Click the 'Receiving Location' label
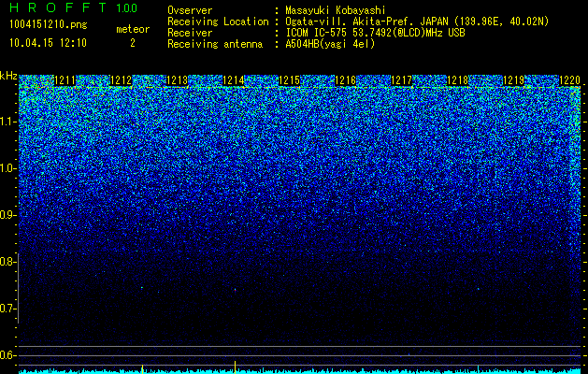 218,22
